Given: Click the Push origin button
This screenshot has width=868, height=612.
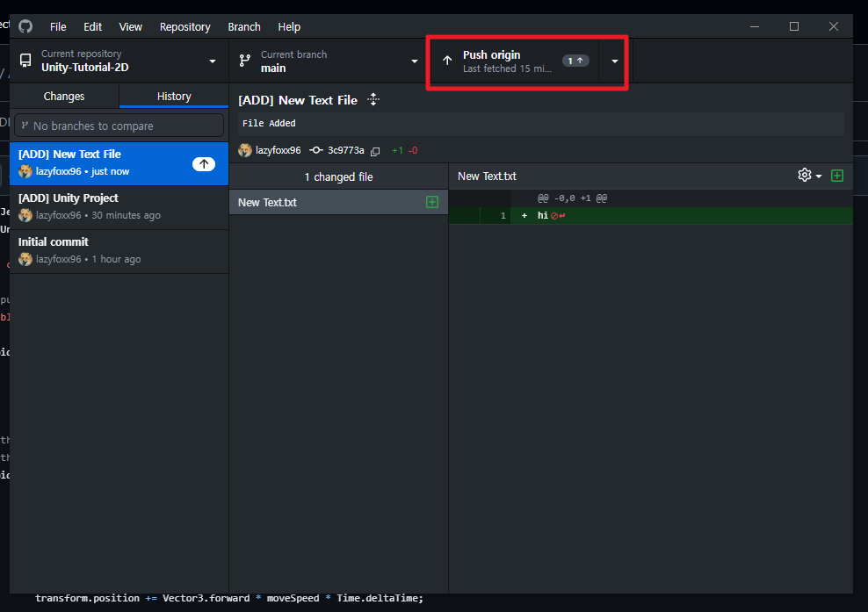Looking at the screenshot, I should (x=514, y=61).
